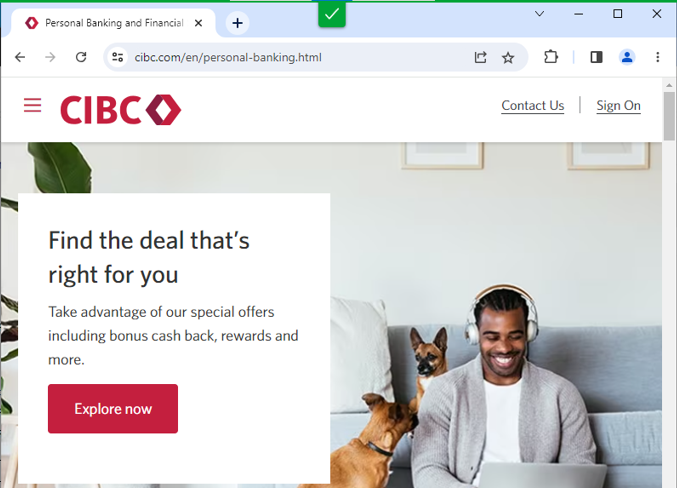Bookmark this tab with star icon
The width and height of the screenshot is (677, 488).
508,57
